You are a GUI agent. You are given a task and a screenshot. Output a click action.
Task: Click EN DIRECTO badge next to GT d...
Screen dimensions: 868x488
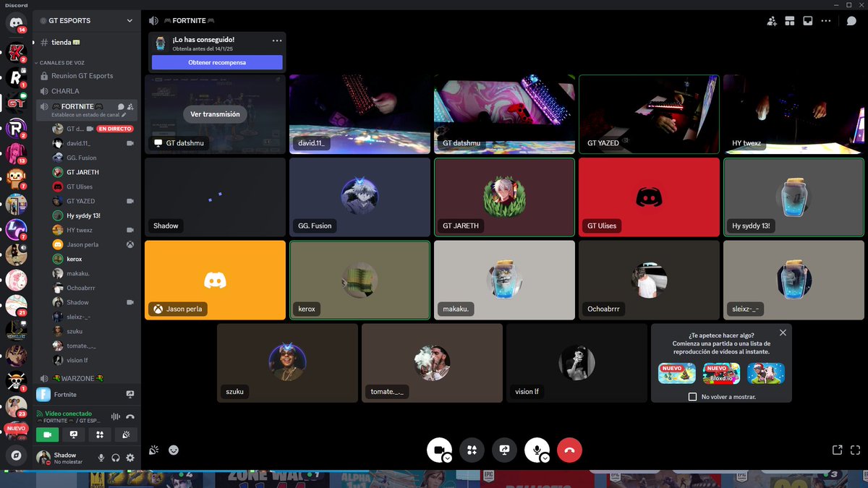click(115, 129)
